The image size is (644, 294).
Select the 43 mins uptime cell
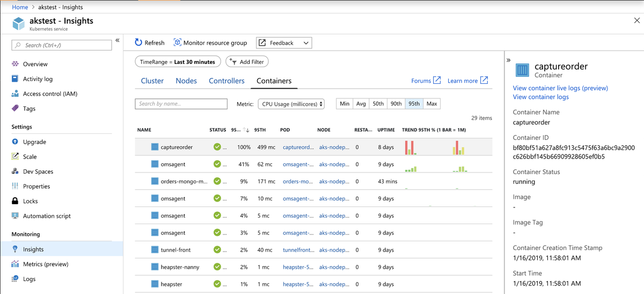pyautogui.click(x=387, y=181)
